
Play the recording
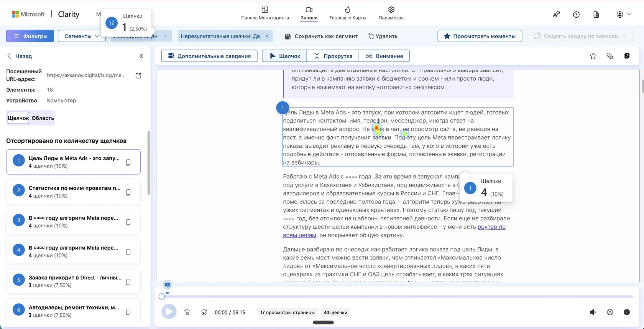(x=169, y=312)
